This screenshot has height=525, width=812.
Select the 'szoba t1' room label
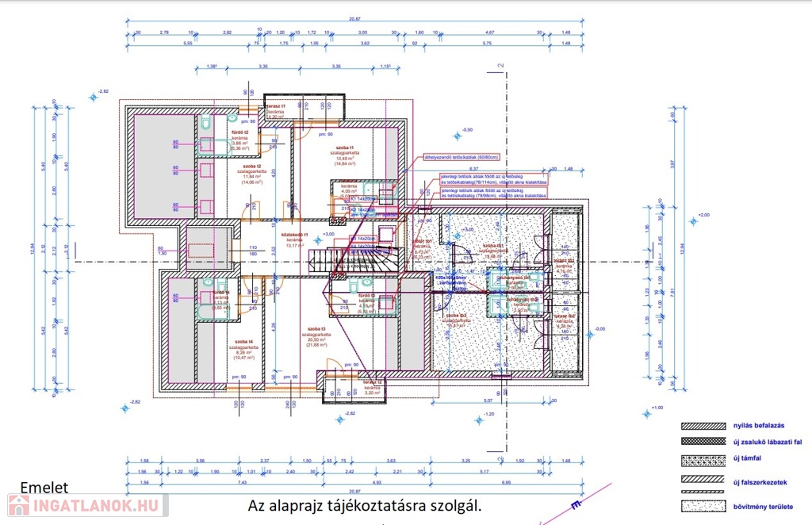coord(344,148)
